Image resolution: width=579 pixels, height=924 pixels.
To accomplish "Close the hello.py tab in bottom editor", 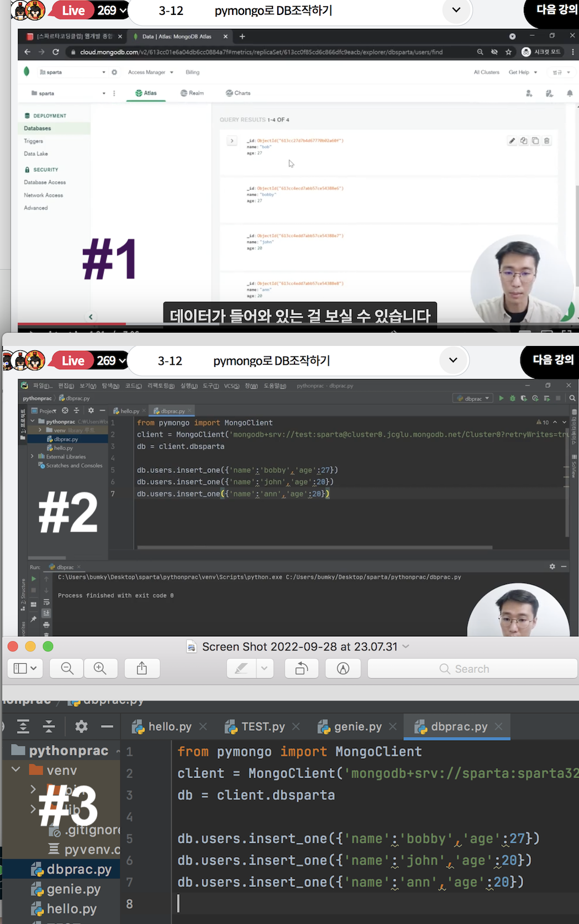I will pyautogui.click(x=203, y=727).
